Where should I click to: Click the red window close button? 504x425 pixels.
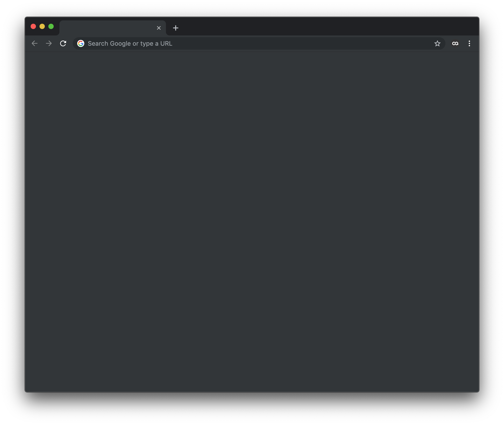pos(33,26)
